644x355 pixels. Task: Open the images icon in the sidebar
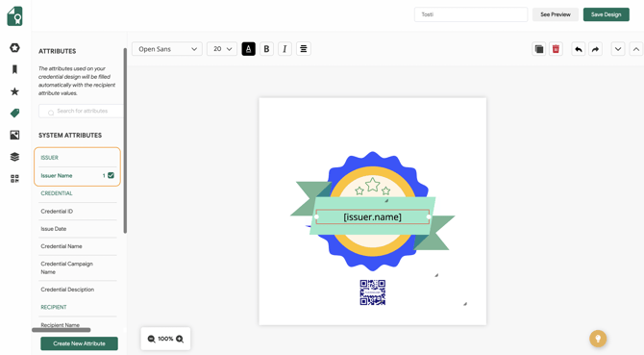[x=14, y=135]
